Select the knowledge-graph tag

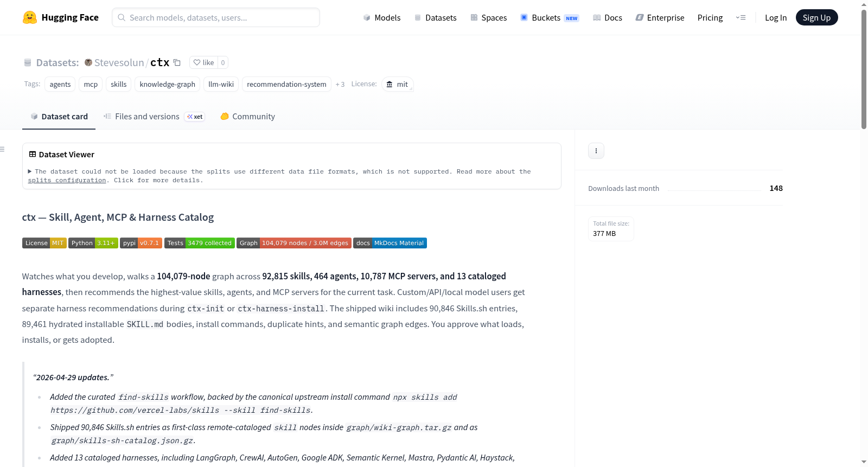[168, 84]
